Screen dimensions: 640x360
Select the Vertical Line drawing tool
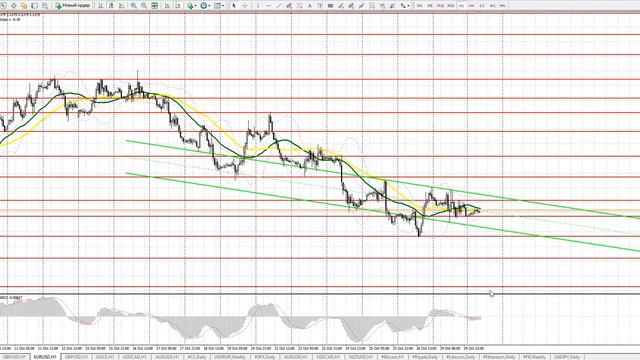click(x=258, y=6)
